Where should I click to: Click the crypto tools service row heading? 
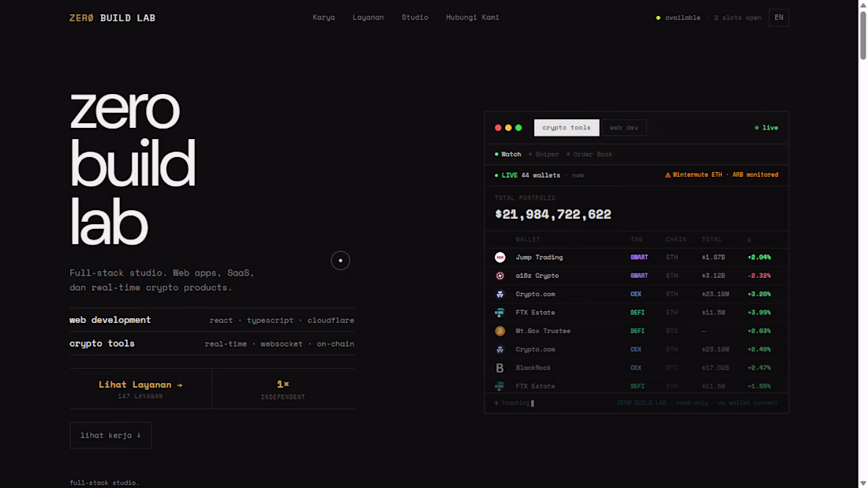point(102,343)
